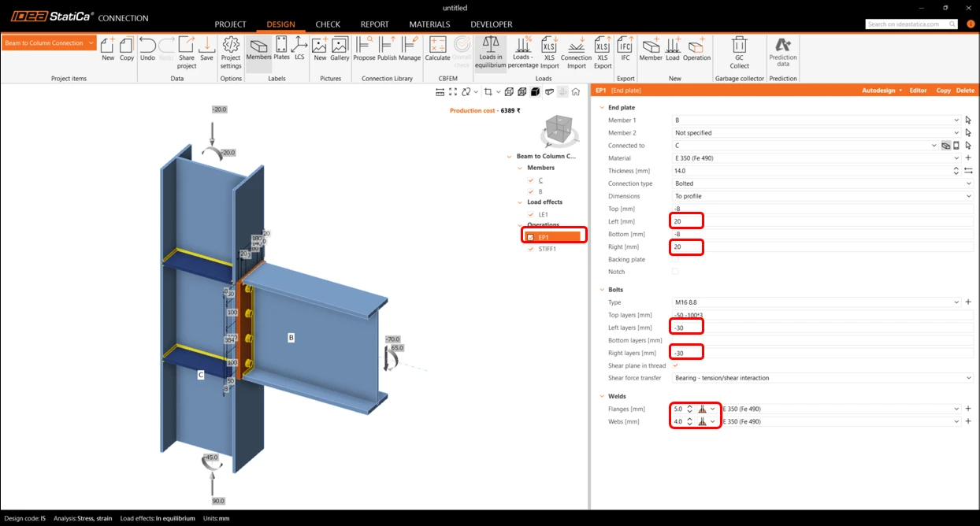Viewport: 980px width, 526px height.
Task: Open the Autodesign menu
Action: tap(882, 91)
